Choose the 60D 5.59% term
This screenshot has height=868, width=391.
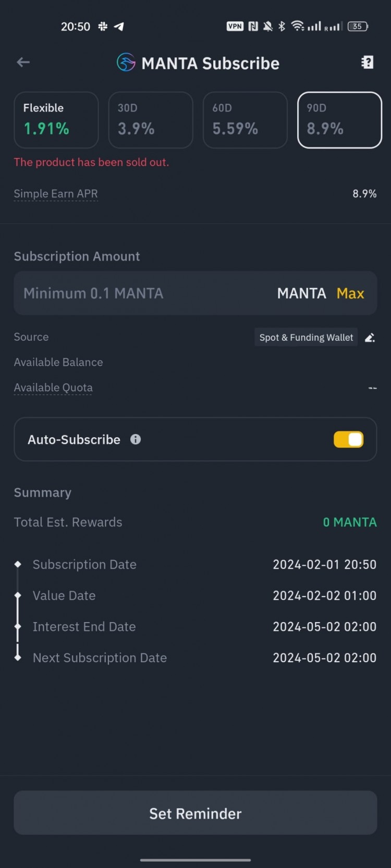click(x=245, y=120)
